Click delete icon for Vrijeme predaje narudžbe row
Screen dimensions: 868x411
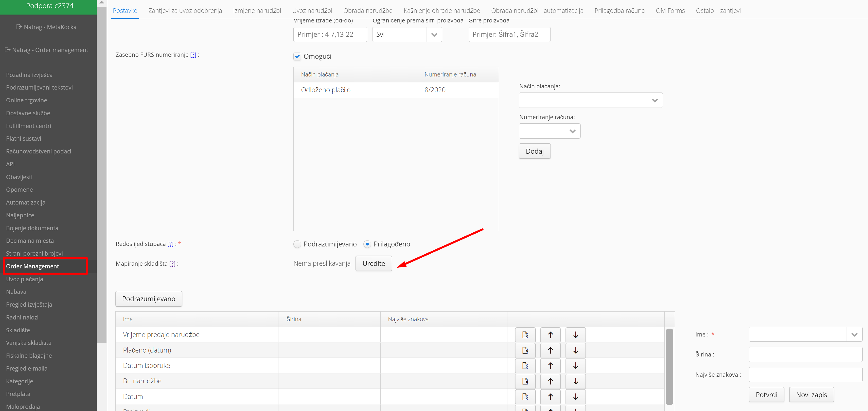tap(525, 335)
